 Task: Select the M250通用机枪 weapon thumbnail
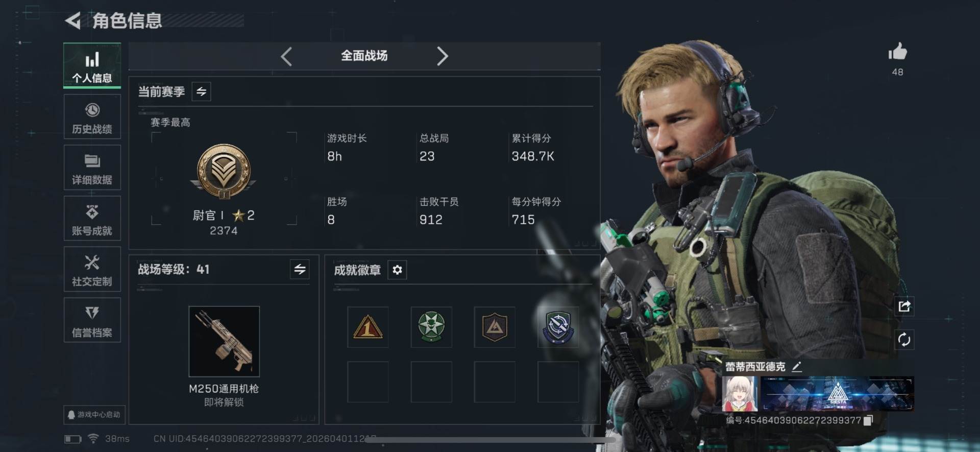pos(224,342)
